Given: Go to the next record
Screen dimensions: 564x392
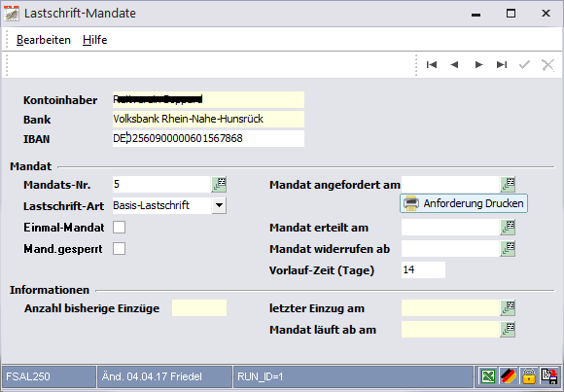Looking at the screenshot, I should pos(478,65).
